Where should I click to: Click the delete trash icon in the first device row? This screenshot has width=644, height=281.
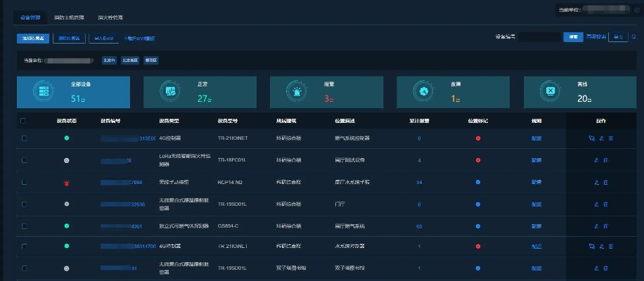click(x=610, y=138)
